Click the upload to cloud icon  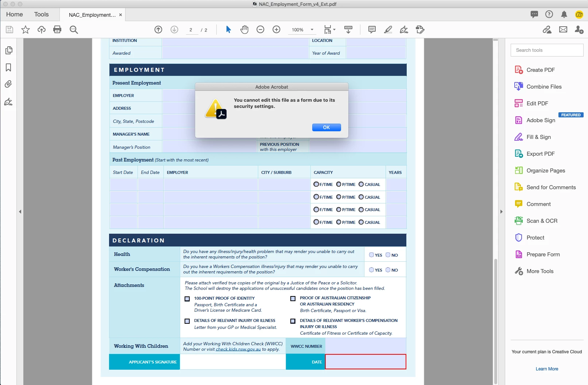click(x=42, y=30)
